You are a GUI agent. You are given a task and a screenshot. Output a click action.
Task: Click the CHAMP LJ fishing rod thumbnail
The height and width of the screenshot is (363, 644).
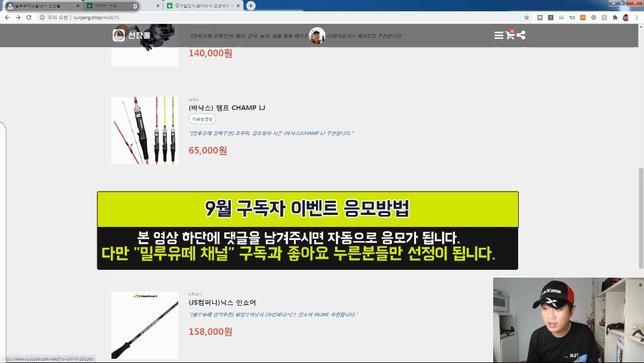[x=144, y=130]
